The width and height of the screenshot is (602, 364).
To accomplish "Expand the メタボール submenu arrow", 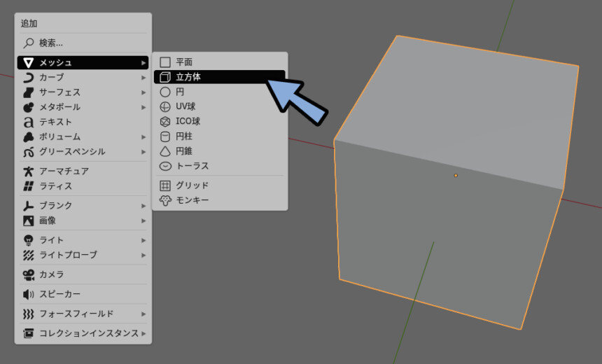I will click(143, 107).
